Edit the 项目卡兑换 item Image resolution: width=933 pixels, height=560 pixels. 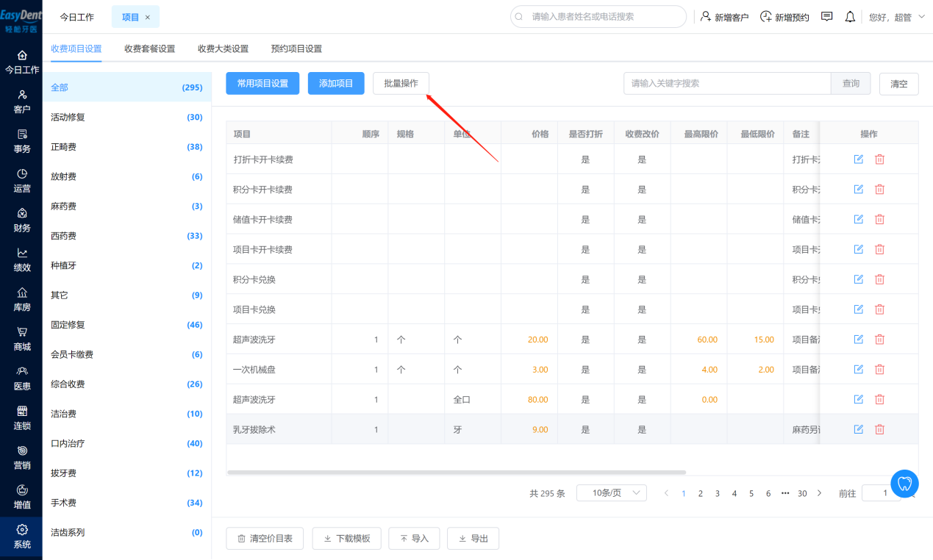tap(858, 310)
